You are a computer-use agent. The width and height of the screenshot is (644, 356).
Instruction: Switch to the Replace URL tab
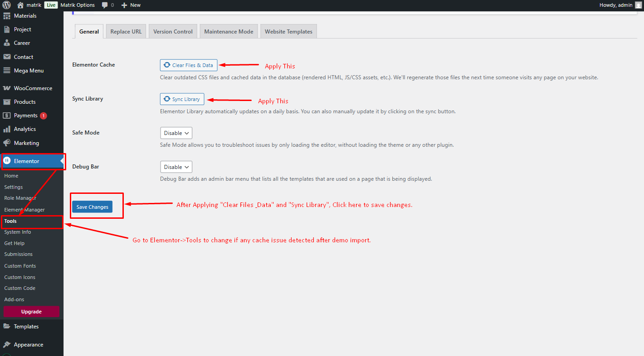click(x=126, y=32)
